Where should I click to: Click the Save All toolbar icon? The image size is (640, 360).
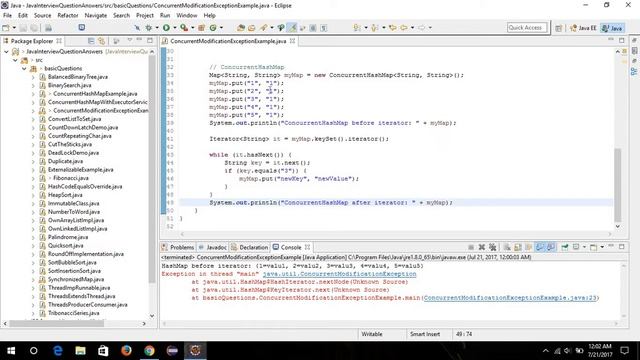34,28
